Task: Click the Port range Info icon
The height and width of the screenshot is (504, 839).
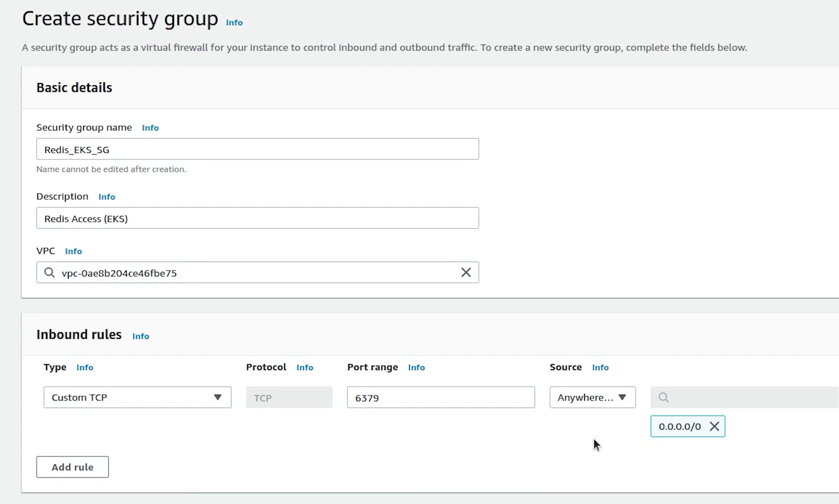Action: [416, 367]
